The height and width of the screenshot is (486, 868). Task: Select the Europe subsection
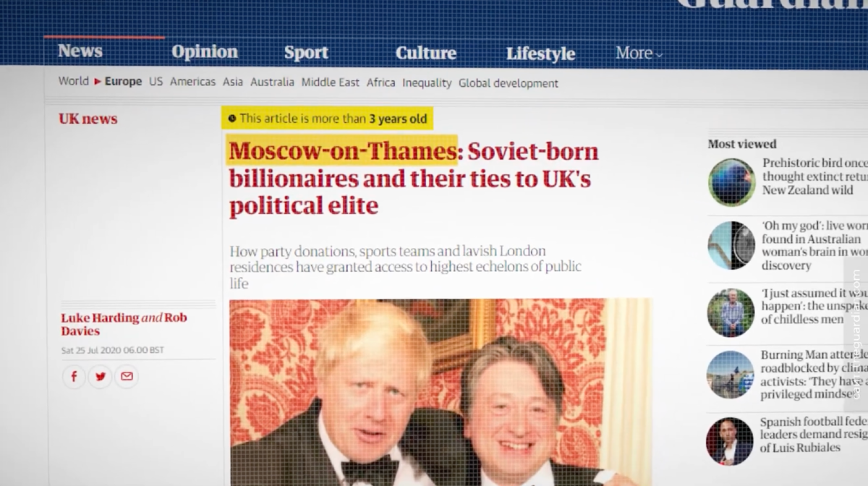[x=123, y=82]
